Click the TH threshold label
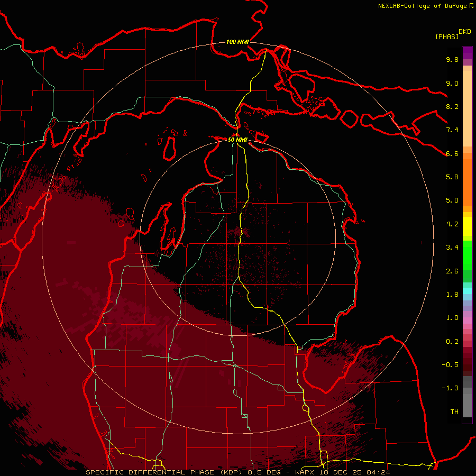This screenshot has width=476, height=476. [x=454, y=412]
